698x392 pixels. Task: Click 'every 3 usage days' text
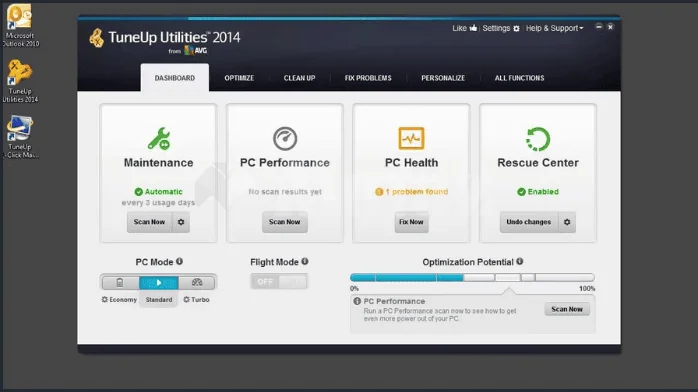[x=158, y=203]
